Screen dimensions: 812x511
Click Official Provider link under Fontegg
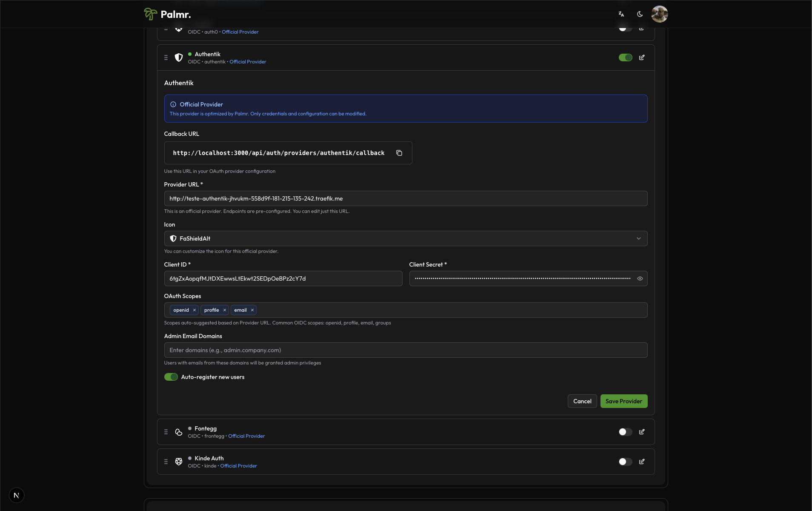[x=246, y=436]
